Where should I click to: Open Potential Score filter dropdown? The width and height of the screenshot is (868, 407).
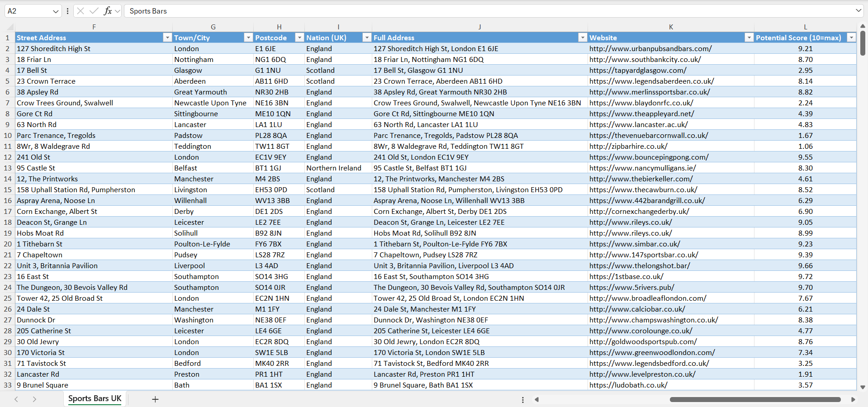click(x=851, y=38)
